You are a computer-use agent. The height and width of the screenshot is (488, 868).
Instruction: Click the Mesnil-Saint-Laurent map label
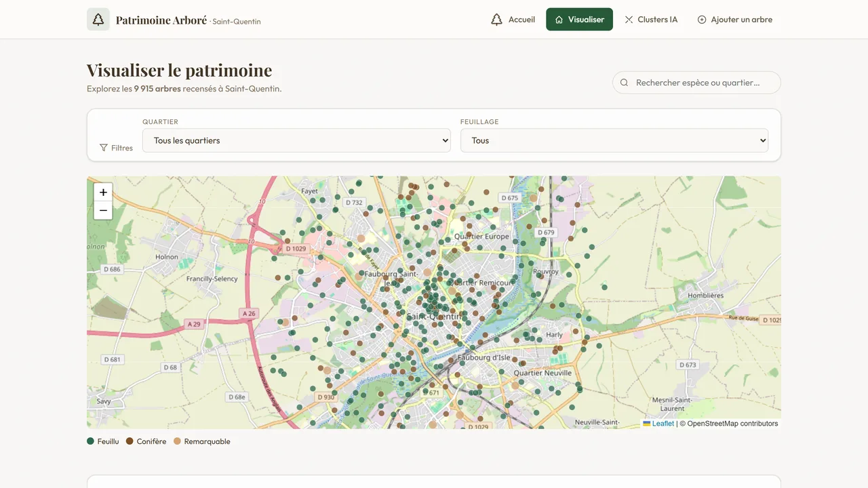672,404
